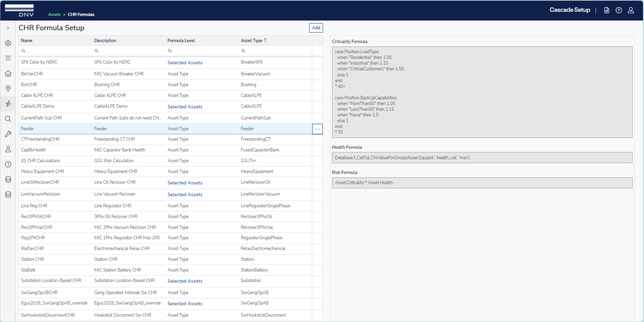Screen dimensions: 644x322
Task: Click the Add button to create a formula
Action: [316, 28]
